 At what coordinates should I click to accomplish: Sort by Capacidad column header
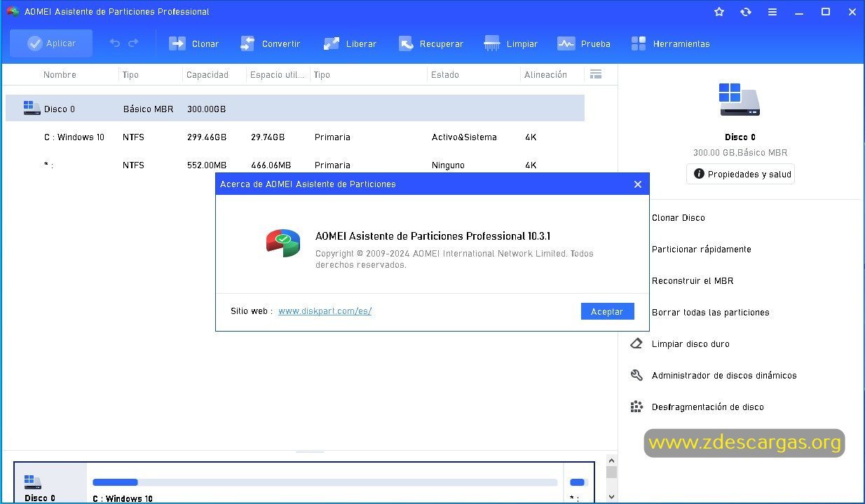click(207, 75)
